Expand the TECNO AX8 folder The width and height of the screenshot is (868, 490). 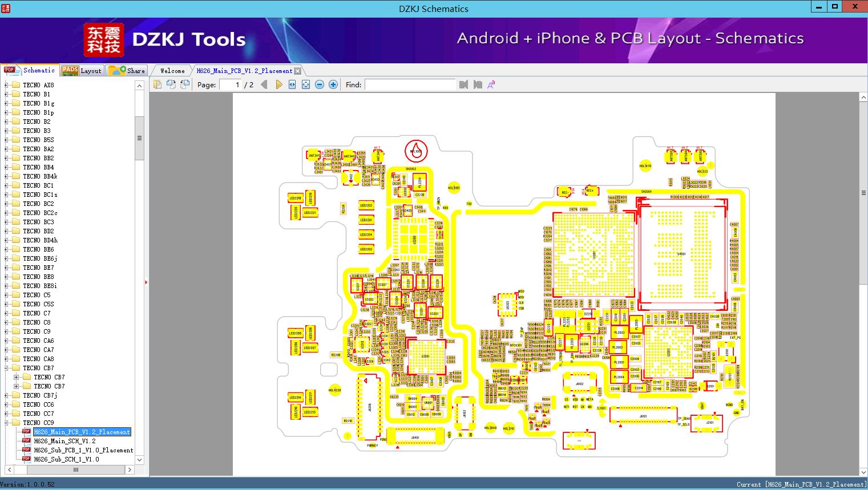[x=6, y=85]
